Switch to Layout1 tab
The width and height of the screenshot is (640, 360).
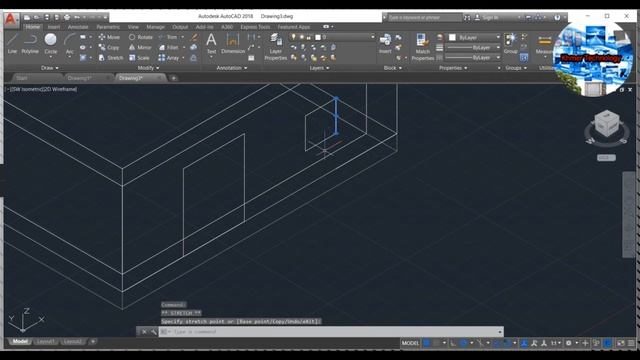point(45,342)
